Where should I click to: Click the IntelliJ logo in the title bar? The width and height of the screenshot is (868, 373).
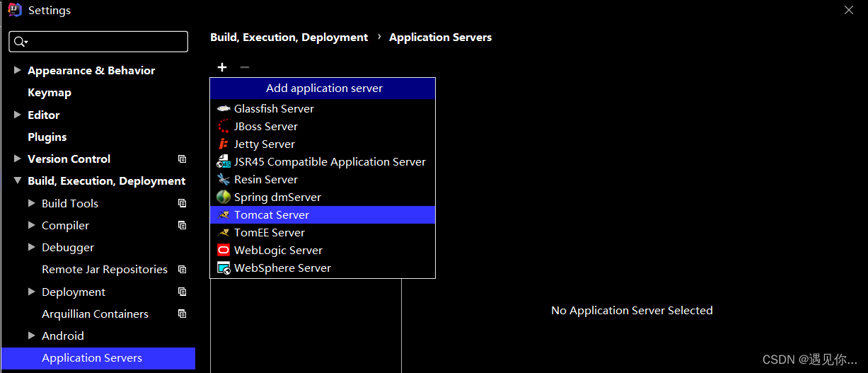point(15,10)
